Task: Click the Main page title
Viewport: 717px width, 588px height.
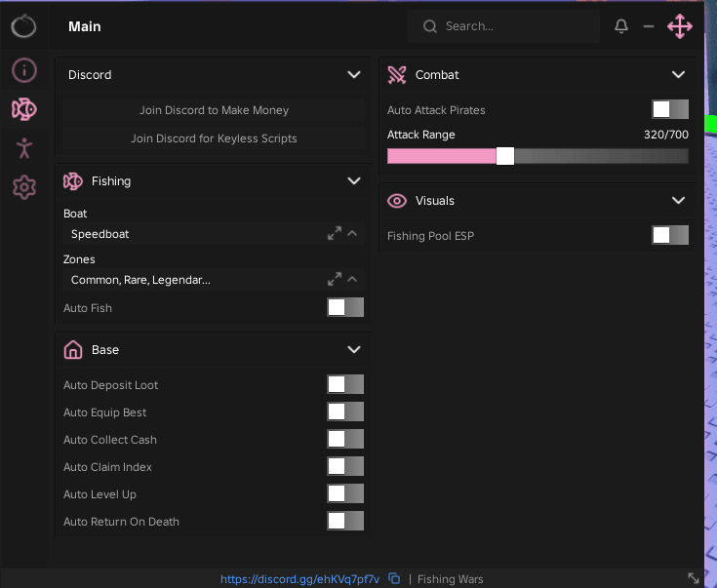Action: [85, 26]
